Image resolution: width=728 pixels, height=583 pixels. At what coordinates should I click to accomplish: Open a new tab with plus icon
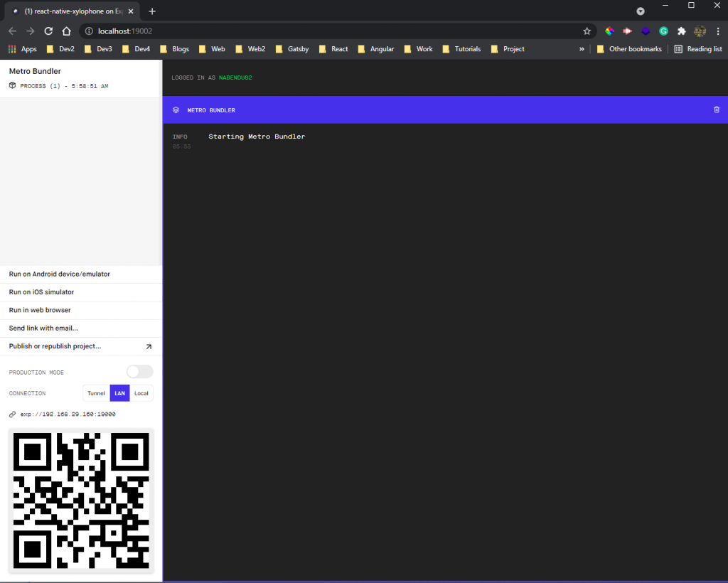[152, 11]
